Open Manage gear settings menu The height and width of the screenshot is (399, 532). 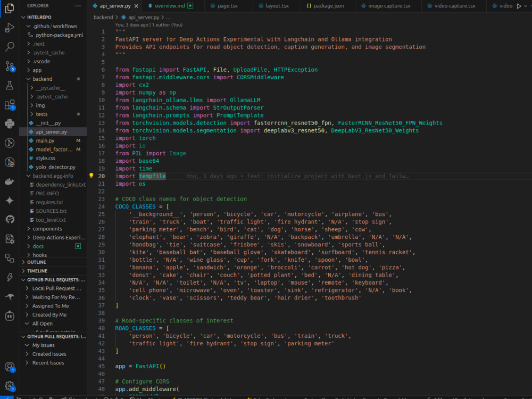(10, 386)
